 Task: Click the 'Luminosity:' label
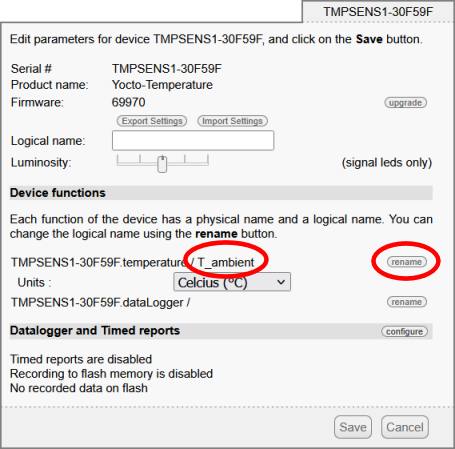(x=41, y=163)
